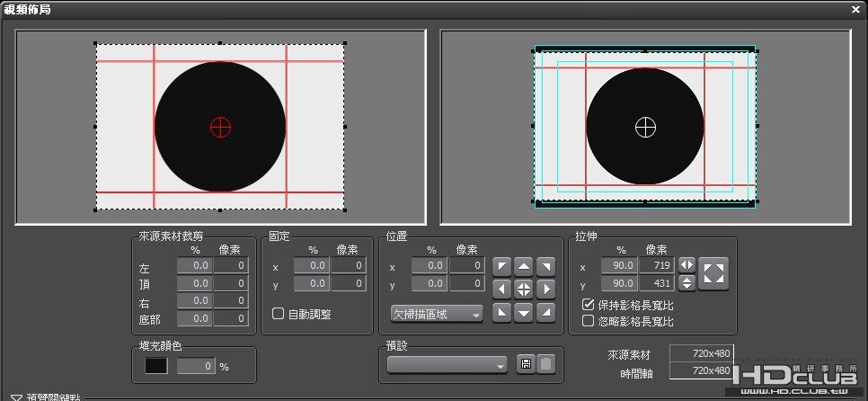Align position to bottom-right corner arrow
The image size is (868, 401).
(545, 312)
